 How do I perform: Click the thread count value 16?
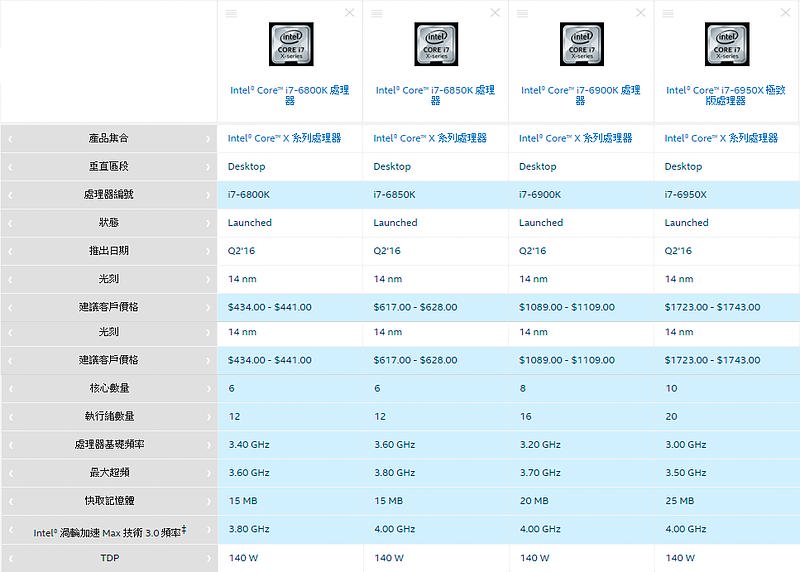click(x=526, y=416)
